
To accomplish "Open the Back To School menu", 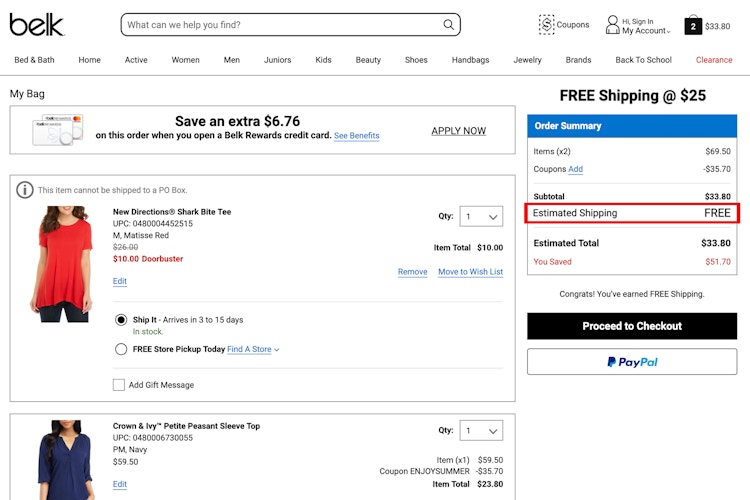I will (x=643, y=60).
